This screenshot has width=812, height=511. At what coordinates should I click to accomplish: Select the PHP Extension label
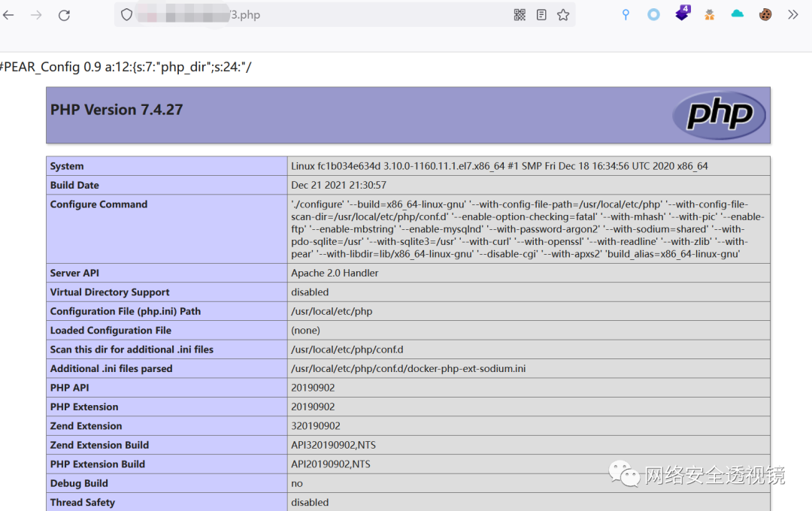84,407
